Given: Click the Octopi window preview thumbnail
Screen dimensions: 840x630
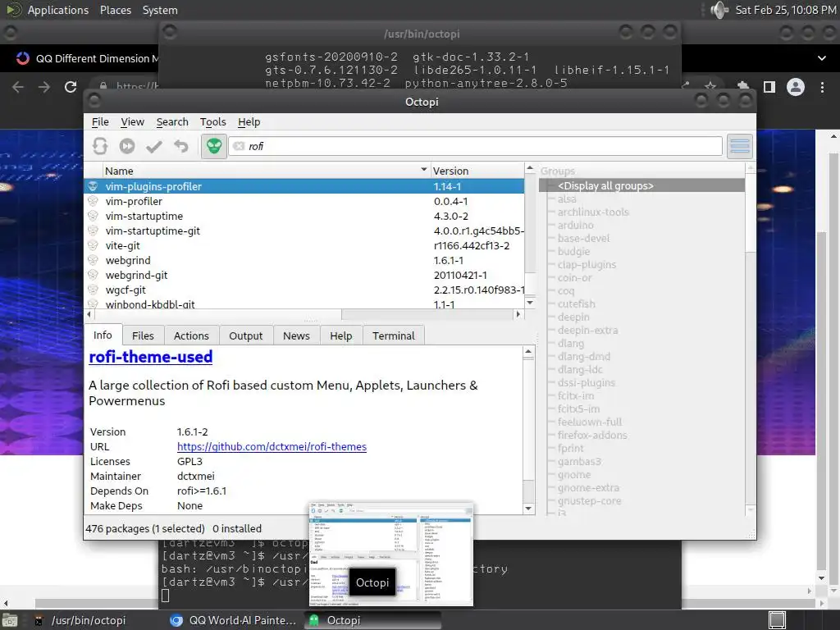Looking at the screenshot, I should coord(391,555).
